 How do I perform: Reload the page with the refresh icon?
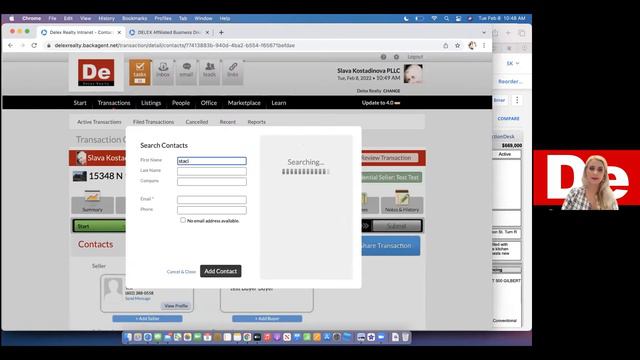coord(34,45)
